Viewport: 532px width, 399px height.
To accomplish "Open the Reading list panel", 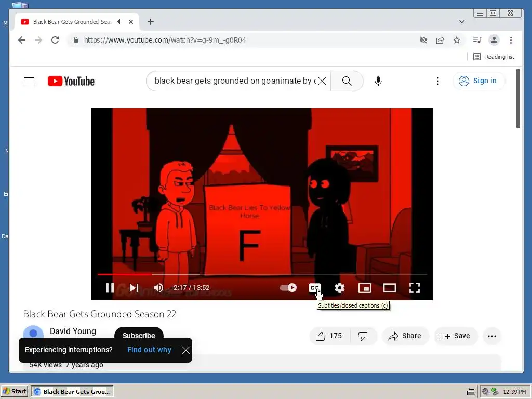I will 494,57.
